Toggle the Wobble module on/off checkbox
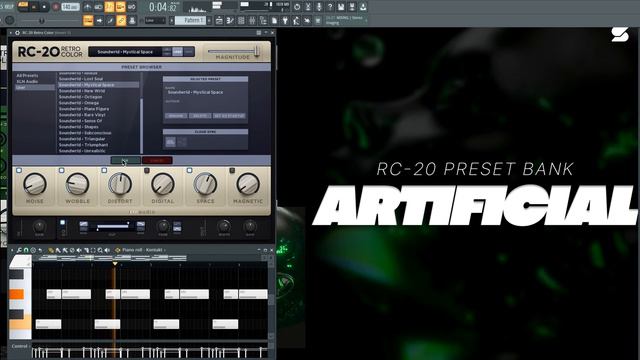Viewport: 640px width, 360px height. (x=62, y=170)
